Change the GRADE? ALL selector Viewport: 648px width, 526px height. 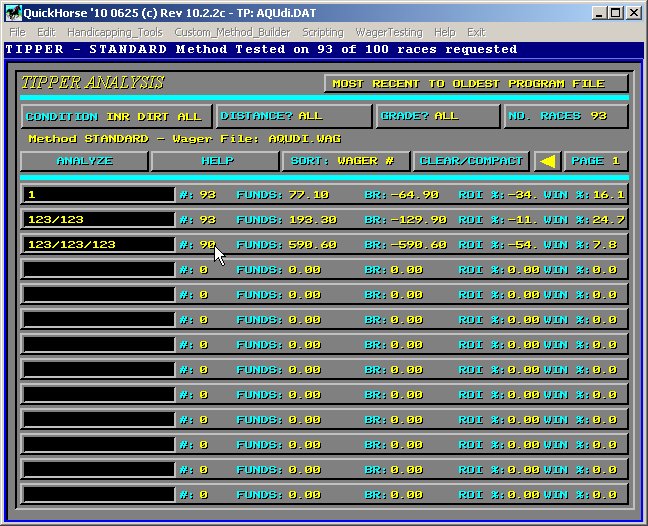pyautogui.click(x=437, y=117)
